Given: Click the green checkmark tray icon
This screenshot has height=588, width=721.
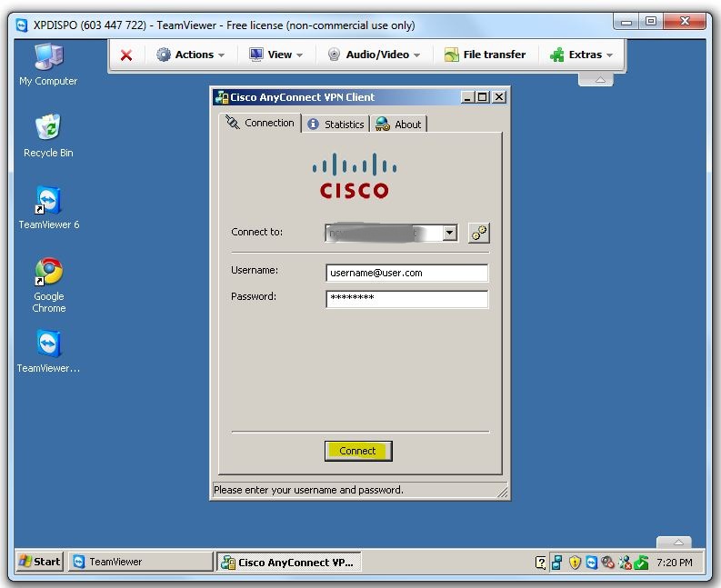Looking at the screenshot, I should (x=641, y=563).
